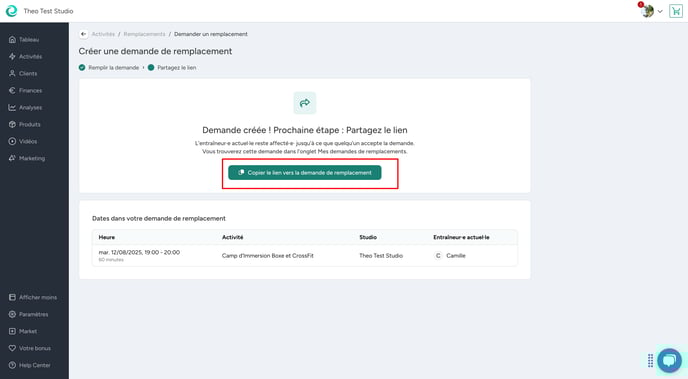The width and height of the screenshot is (688, 379).
Task: Open the Vidéos play icon
Action: tap(12, 141)
